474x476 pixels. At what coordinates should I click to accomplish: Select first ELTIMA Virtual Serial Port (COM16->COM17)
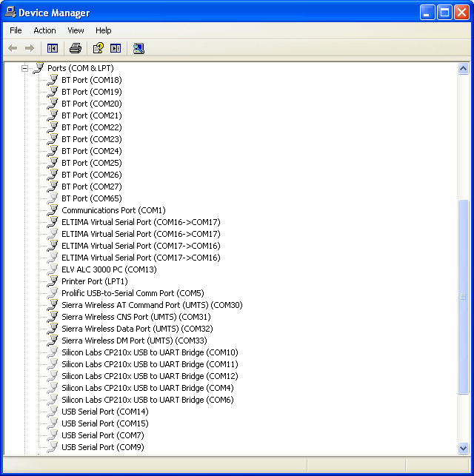tap(141, 222)
